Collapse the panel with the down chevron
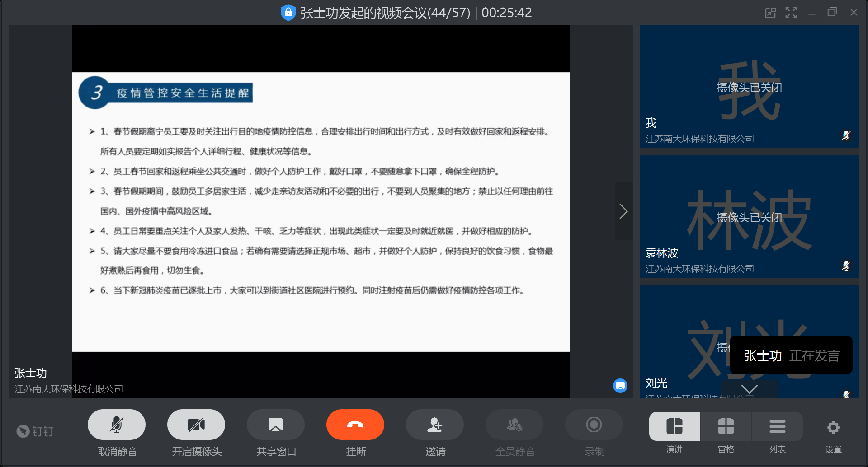This screenshot has width=868, height=467. 750,389
